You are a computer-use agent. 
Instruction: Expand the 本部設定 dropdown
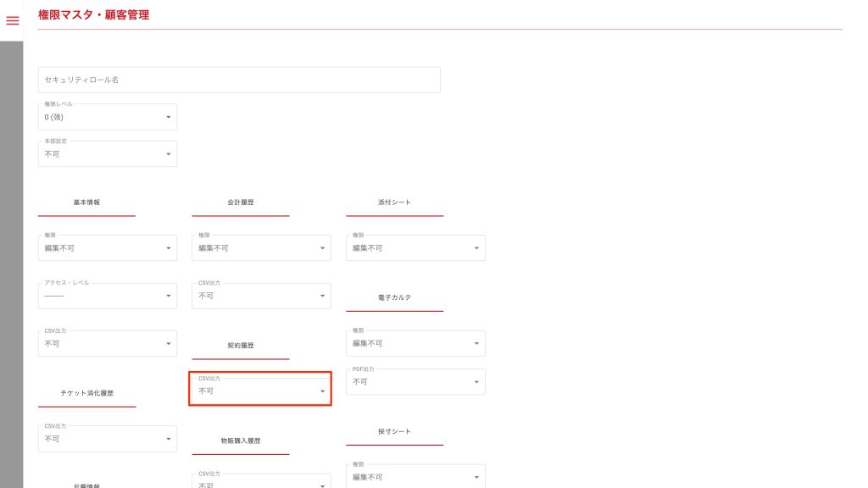pos(108,154)
